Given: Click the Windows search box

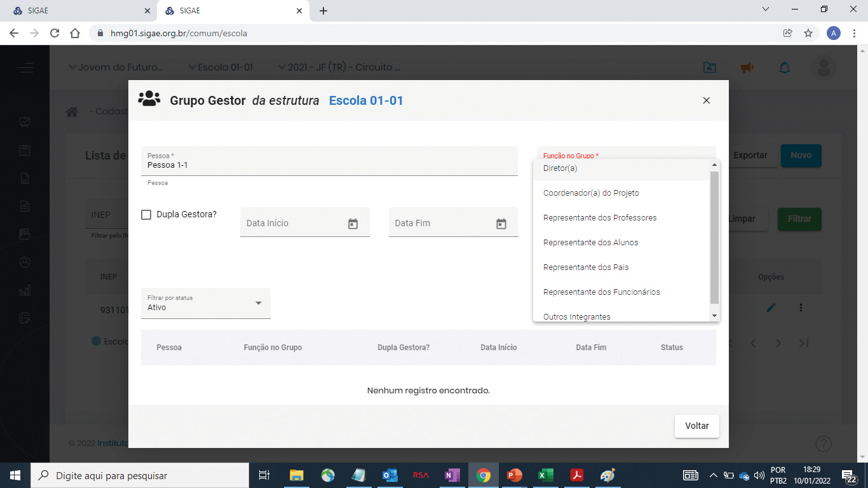Looking at the screenshot, I should (140, 475).
